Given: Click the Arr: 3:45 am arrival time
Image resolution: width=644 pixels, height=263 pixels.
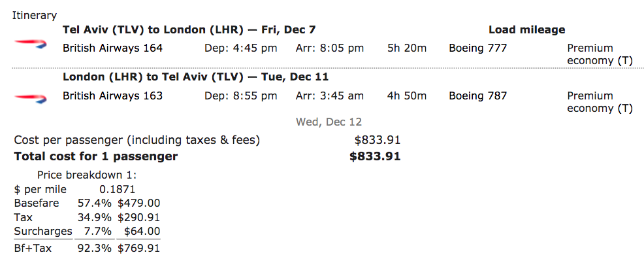Looking at the screenshot, I should tap(329, 96).
